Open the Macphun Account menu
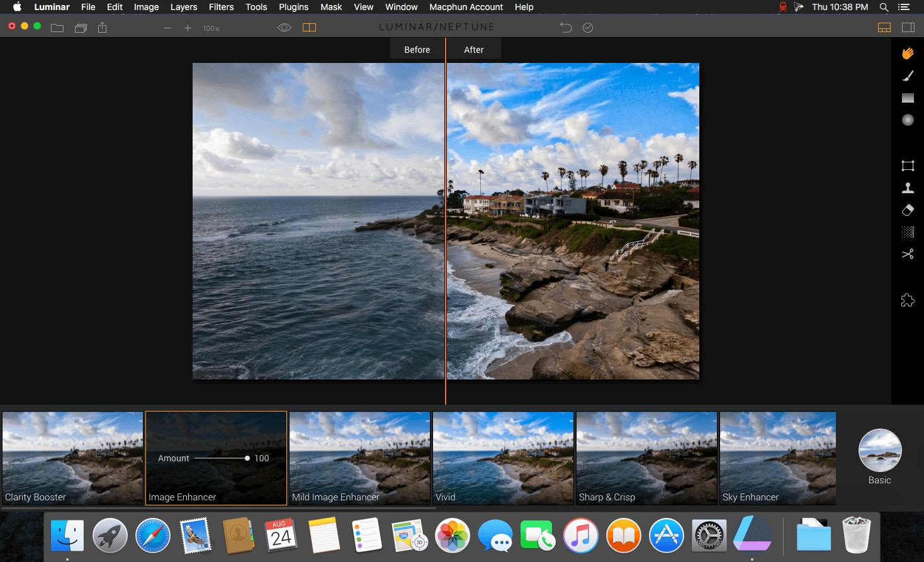Viewport: 924px width, 562px height. coord(466,7)
